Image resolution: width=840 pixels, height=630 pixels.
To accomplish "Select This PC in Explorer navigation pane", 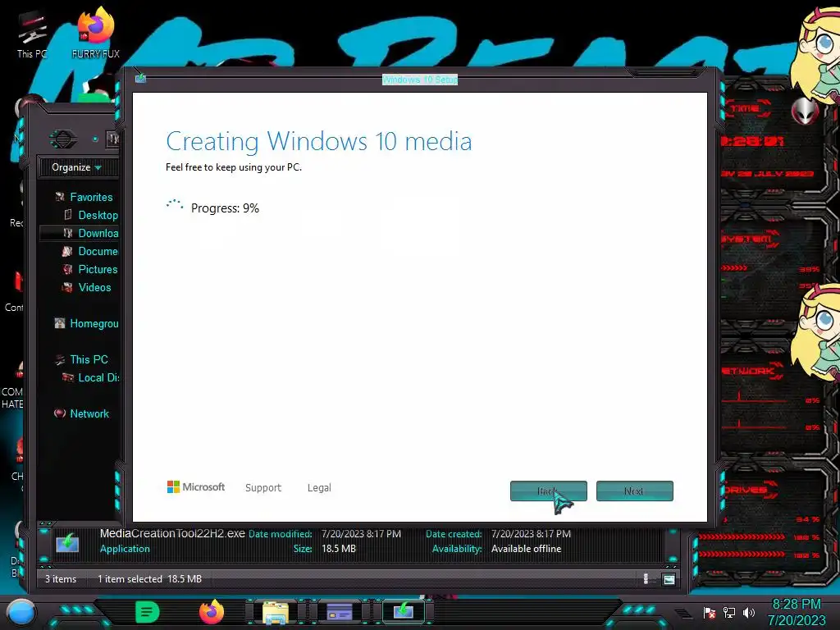I will [x=89, y=359].
